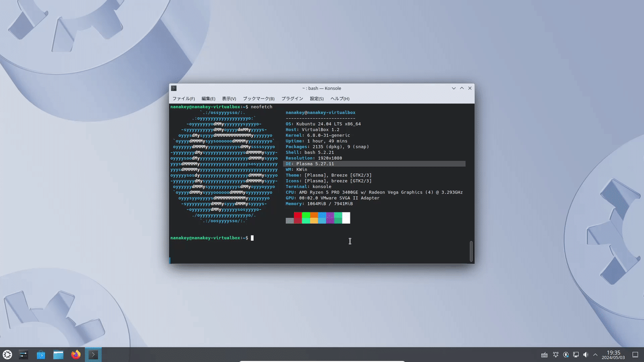Open System Settings from the taskbar

(x=24, y=354)
